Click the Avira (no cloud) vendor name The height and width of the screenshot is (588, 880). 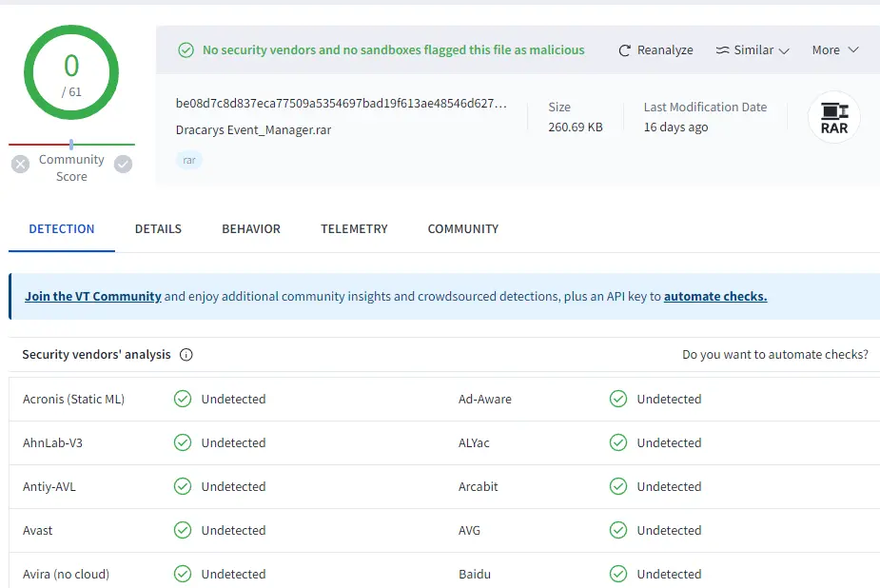pos(67,575)
